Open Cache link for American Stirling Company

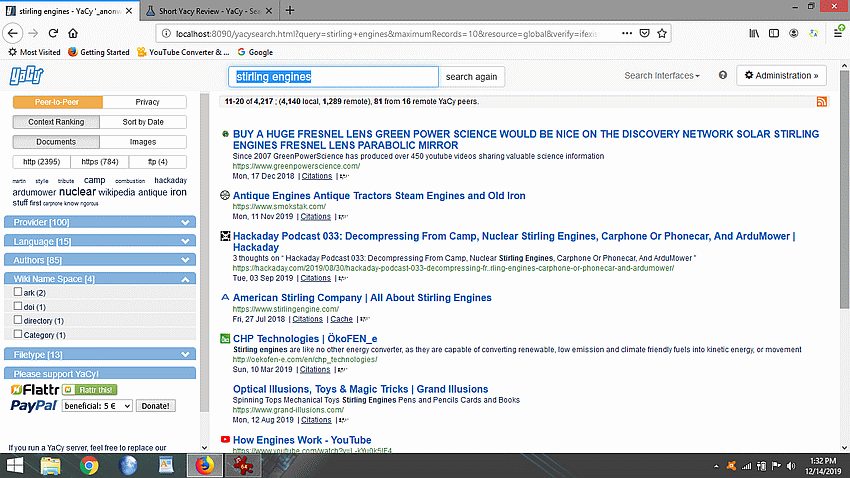tap(342, 319)
